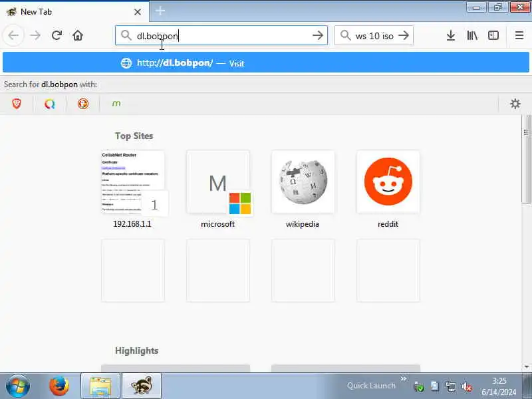Click the network tray icon
Image resolution: width=532 pixels, height=399 pixels.
pyautogui.click(x=451, y=386)
